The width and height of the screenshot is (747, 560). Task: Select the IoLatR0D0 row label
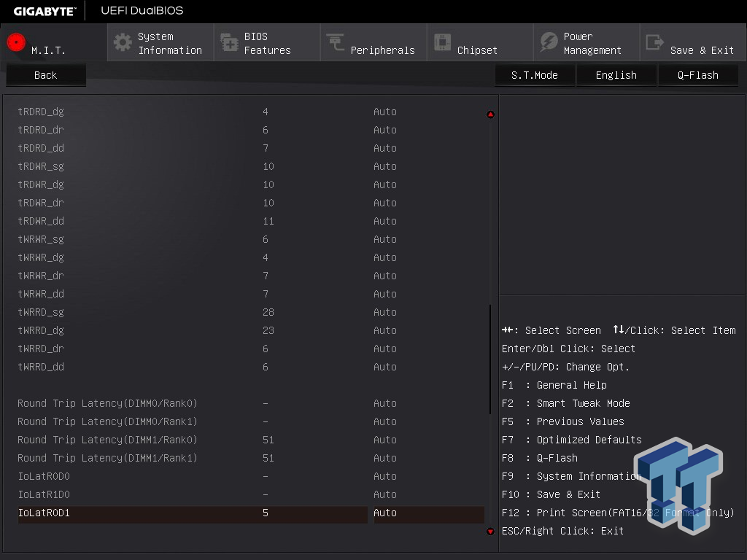coord(44,476)
